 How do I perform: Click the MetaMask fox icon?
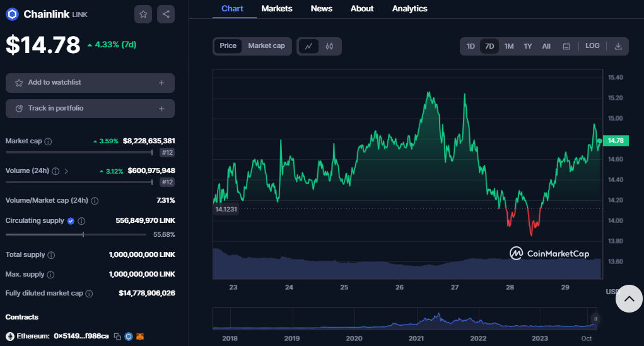click(140, 337)
